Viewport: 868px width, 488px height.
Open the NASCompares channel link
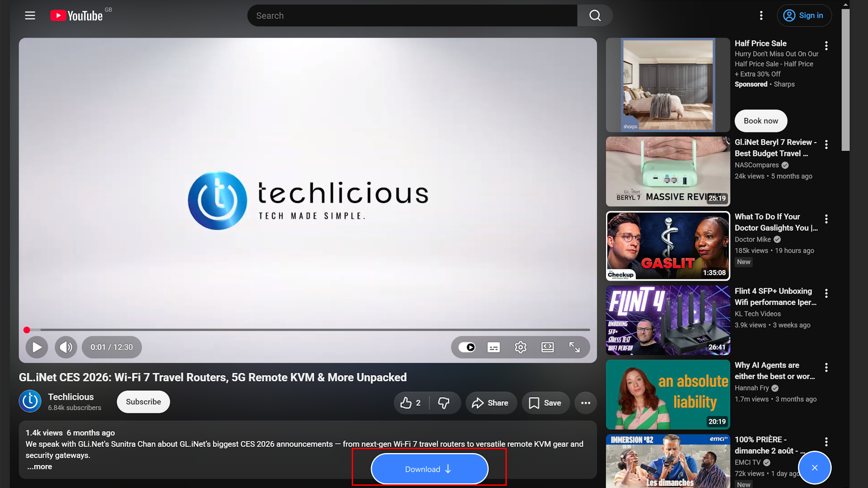coord(756,165)
